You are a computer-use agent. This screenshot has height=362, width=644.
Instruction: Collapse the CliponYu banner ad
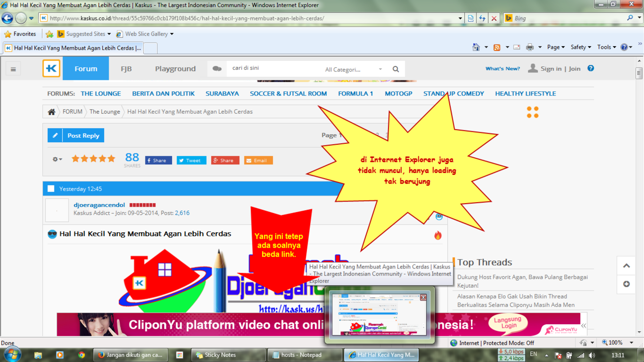[x=584, y=326]
